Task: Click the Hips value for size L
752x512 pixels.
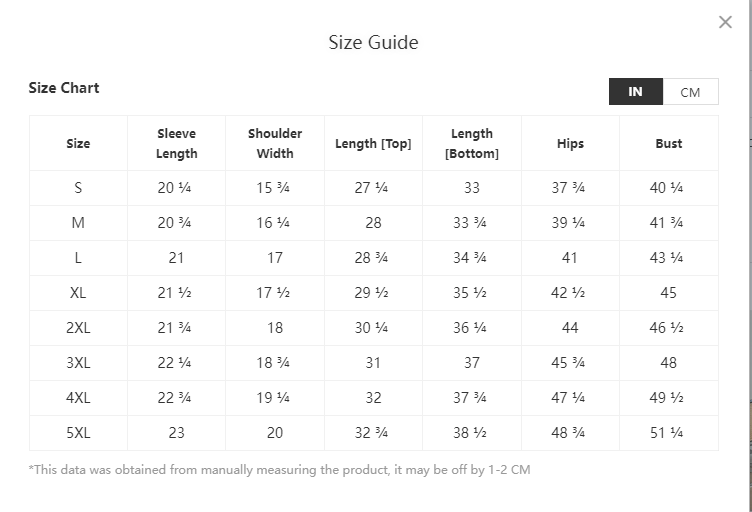Action: 570,258
